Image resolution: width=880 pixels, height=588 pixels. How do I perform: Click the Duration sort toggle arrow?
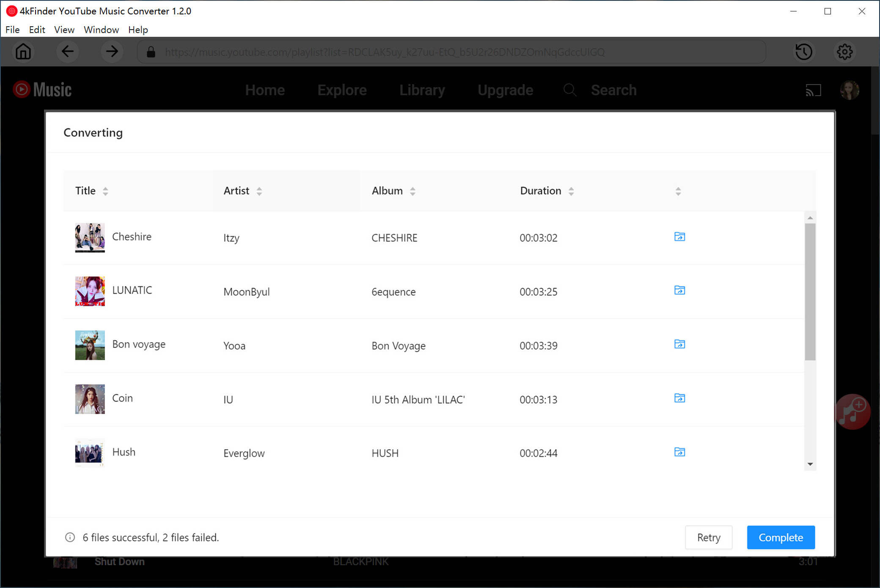pyautogui.click(x=571, y=191)
